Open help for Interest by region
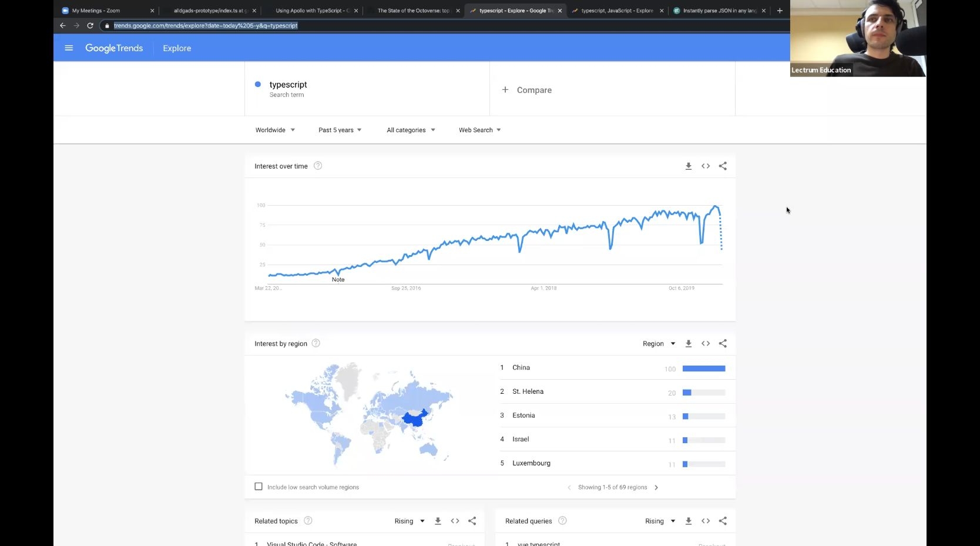 click(316, 343)
